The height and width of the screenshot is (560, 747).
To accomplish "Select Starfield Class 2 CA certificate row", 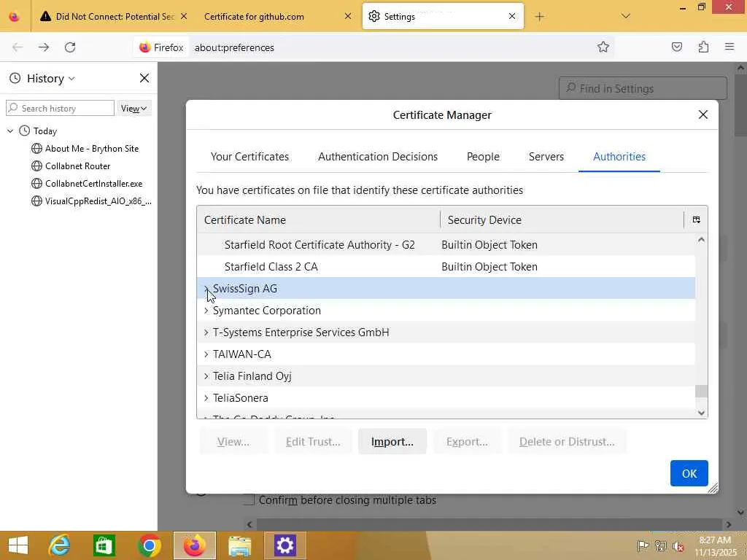I will [446, 266].
